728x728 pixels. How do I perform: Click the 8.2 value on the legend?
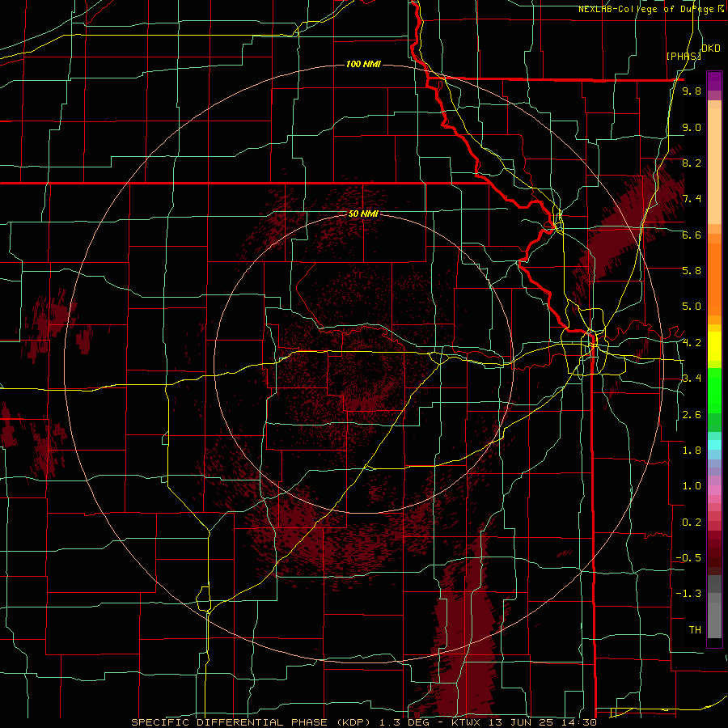[692, 163]
